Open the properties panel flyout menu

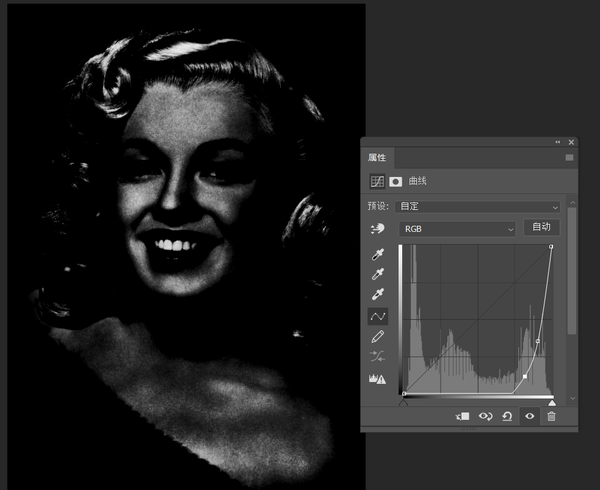click(569, 158)
